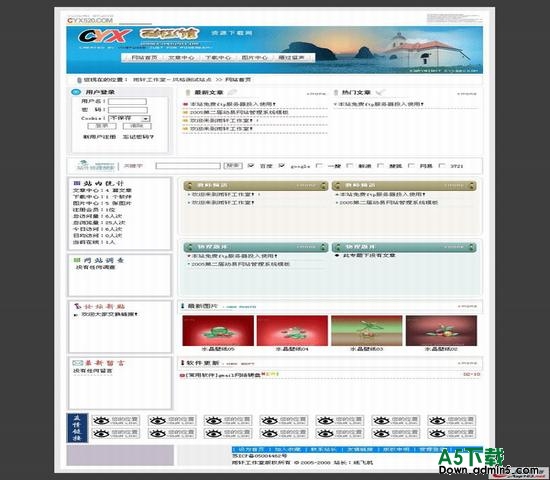Click the icon beside 最新图片 heading
Viewport: 550px width, 480px height.
tap(182, 306)
